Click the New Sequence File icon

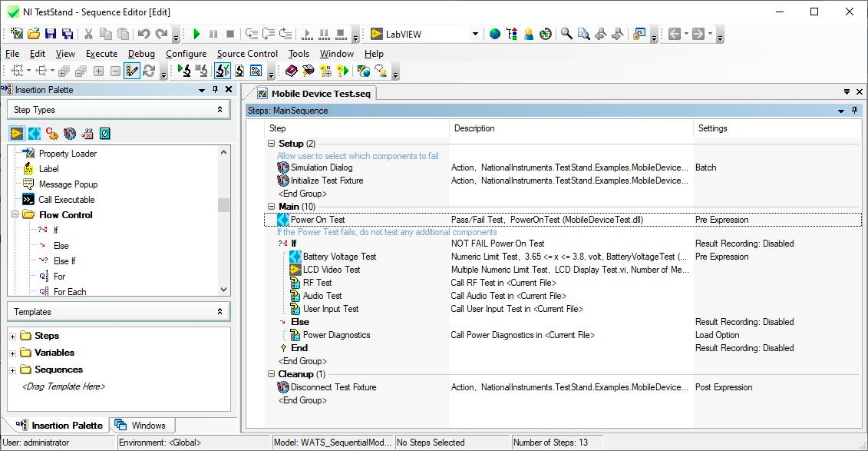point(17,34)
